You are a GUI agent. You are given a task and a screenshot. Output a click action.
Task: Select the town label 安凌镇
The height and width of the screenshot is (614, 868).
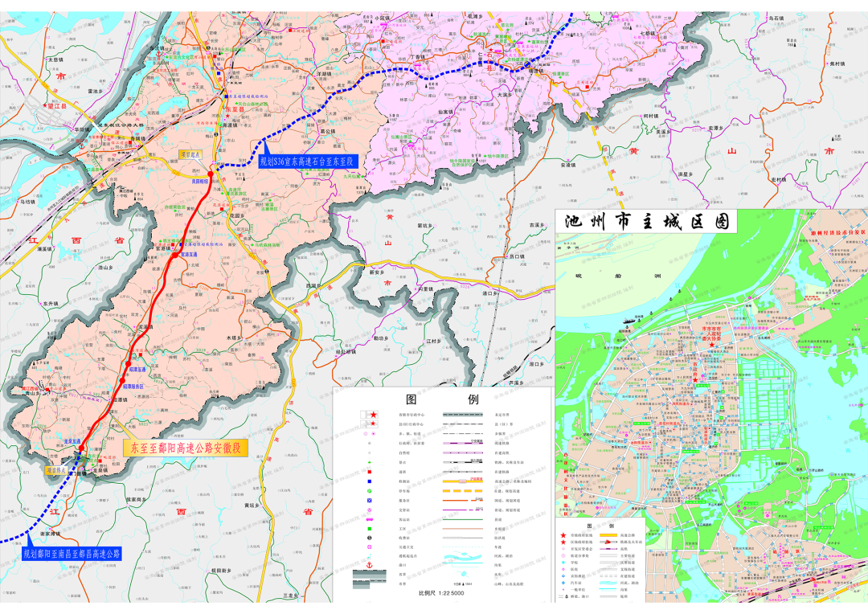click(568, 165)
